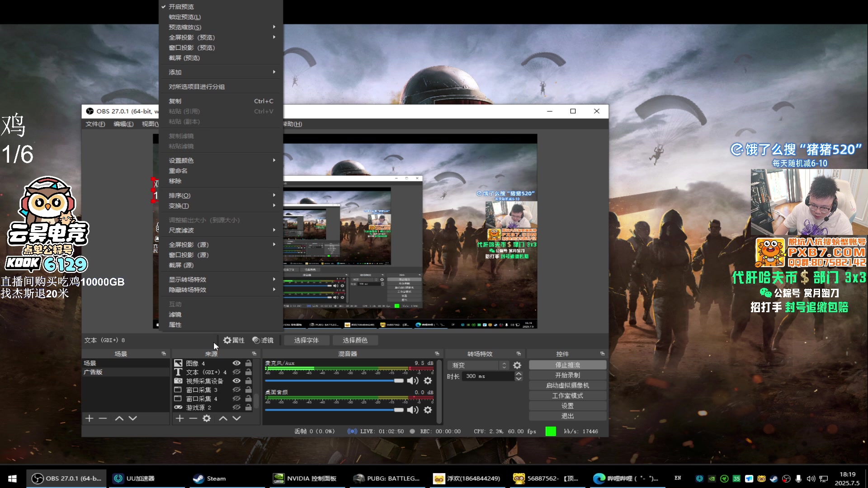Click the 开始录制 button

click(x=567, y=375)
